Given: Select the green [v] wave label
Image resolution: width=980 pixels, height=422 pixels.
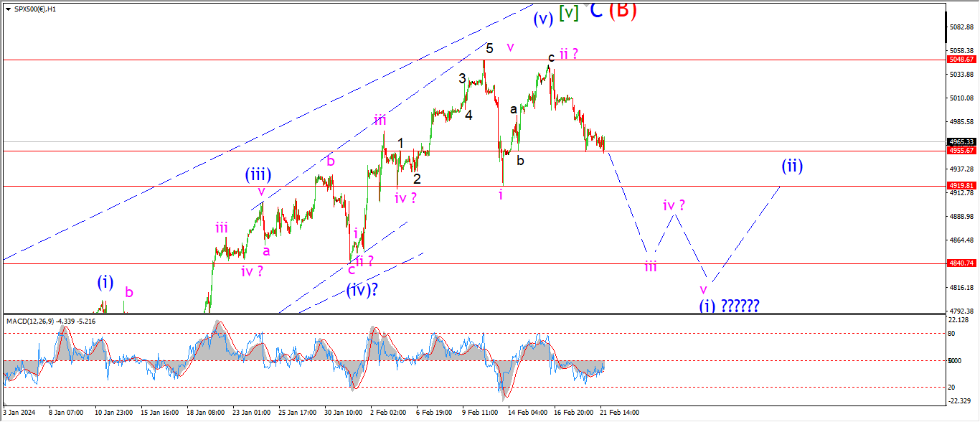Looking at the screenshot, I should tap(569, 12).
